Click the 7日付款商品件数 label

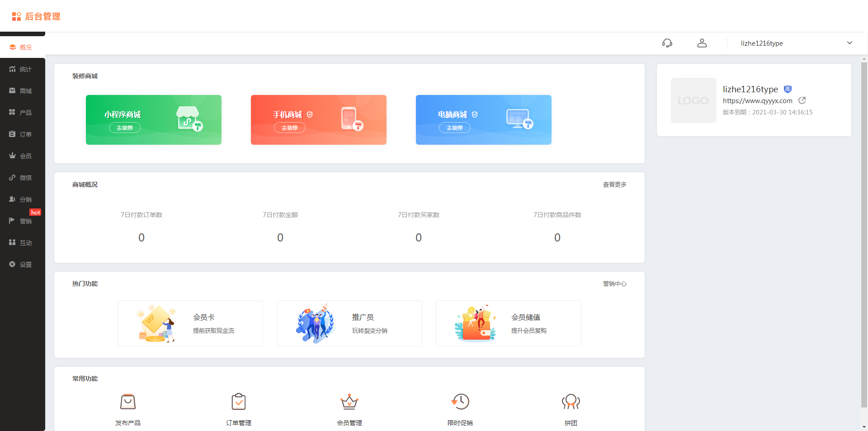coord(557,215)
